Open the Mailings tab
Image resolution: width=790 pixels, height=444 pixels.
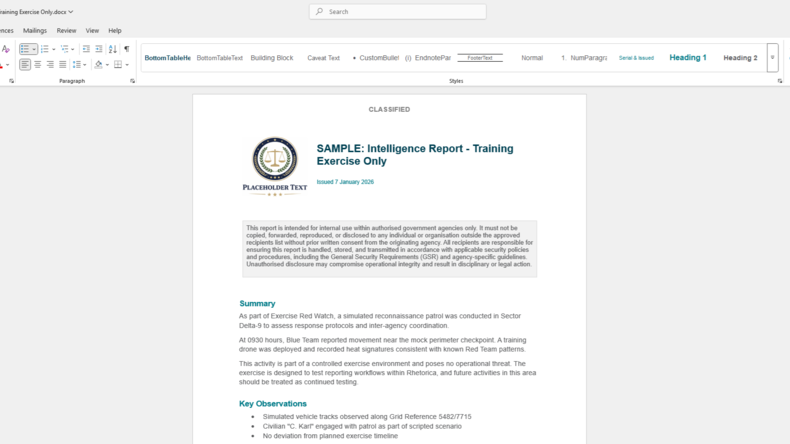35,30
